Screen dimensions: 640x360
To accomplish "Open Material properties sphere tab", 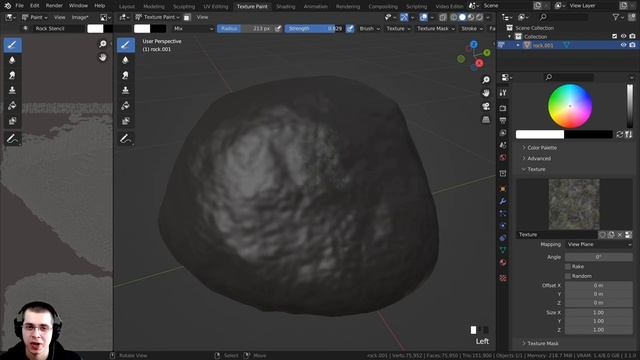I will click(503, 262).
